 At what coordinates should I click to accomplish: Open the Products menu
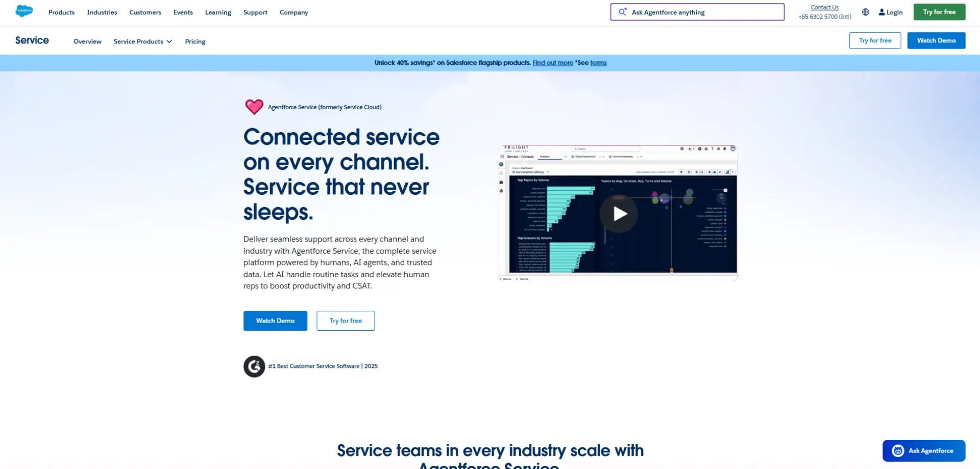pos(61,12)
